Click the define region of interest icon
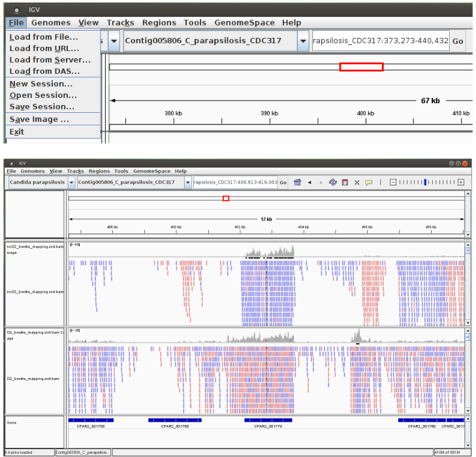The image size is (476, 457). point(345,182)
